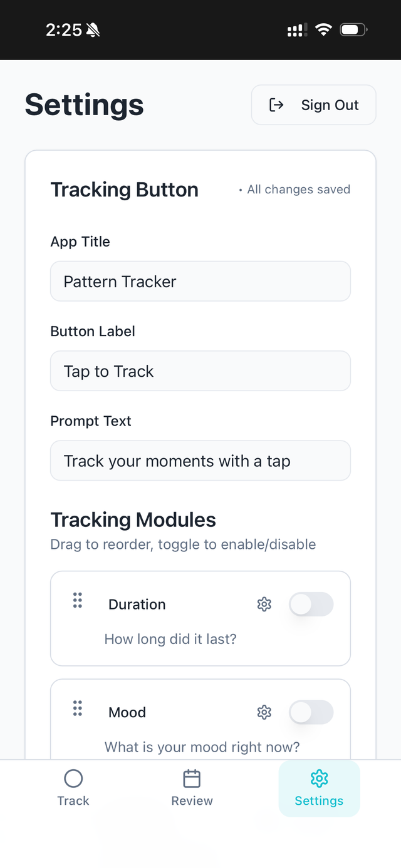401x868 pixels.
Task: Switch to the Track tab
Action: 73,787
